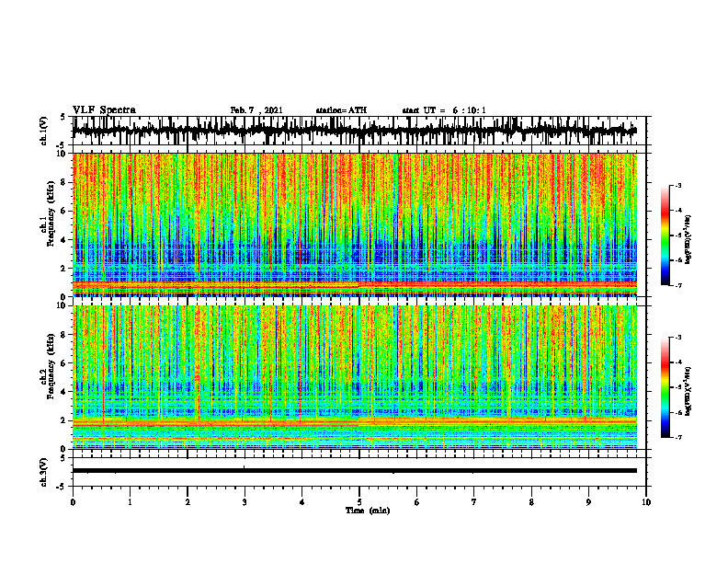Click the "4" tick on ch.2 frequency axis
This screenshot has width=728, height=563.
pos(64,392)
